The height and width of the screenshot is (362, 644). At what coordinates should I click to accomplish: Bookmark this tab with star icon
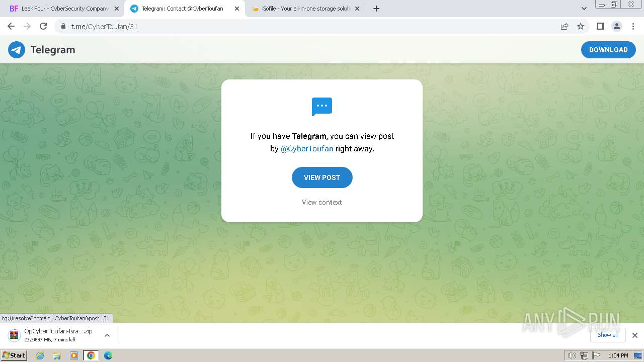[581, 26]
